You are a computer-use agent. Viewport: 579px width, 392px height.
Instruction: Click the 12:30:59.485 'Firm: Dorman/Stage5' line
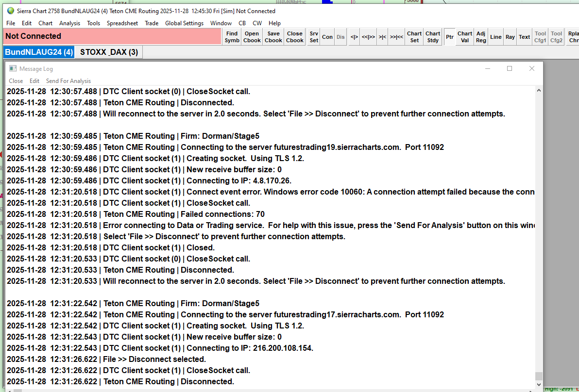pos(133,136)
